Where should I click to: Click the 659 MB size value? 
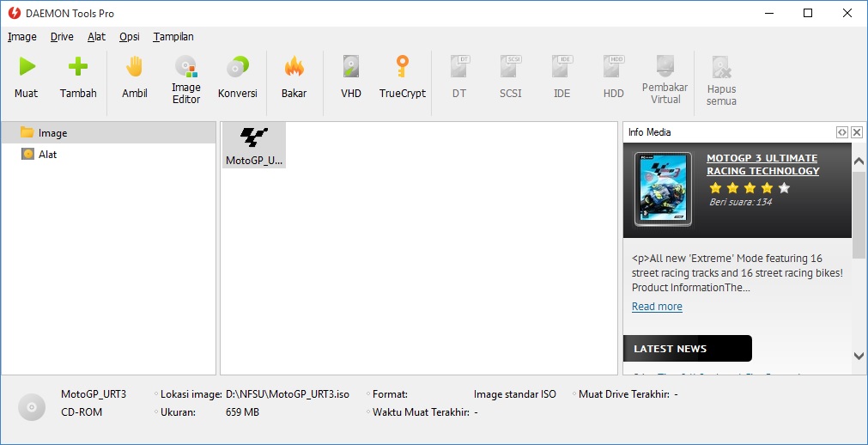point(242,412)
